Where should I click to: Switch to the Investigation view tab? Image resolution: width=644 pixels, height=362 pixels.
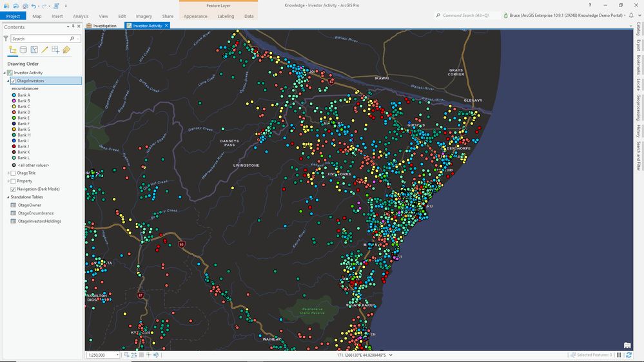[x=104, y=26]
